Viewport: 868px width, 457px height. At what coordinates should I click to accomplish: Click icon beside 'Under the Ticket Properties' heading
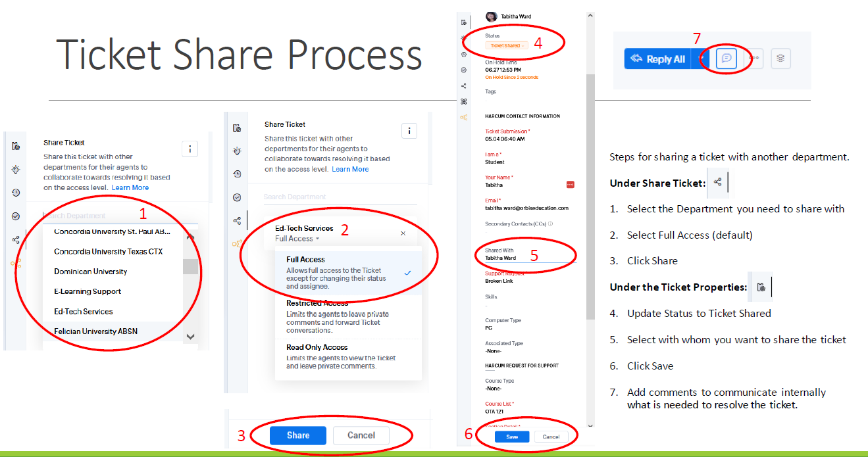tap(761, 287)
